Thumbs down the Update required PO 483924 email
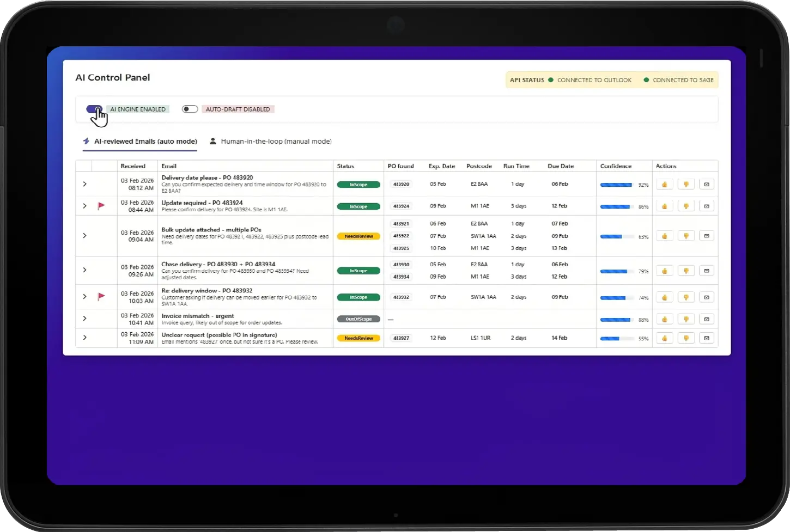This screenshot has width=790, height=532. point(686,206)
